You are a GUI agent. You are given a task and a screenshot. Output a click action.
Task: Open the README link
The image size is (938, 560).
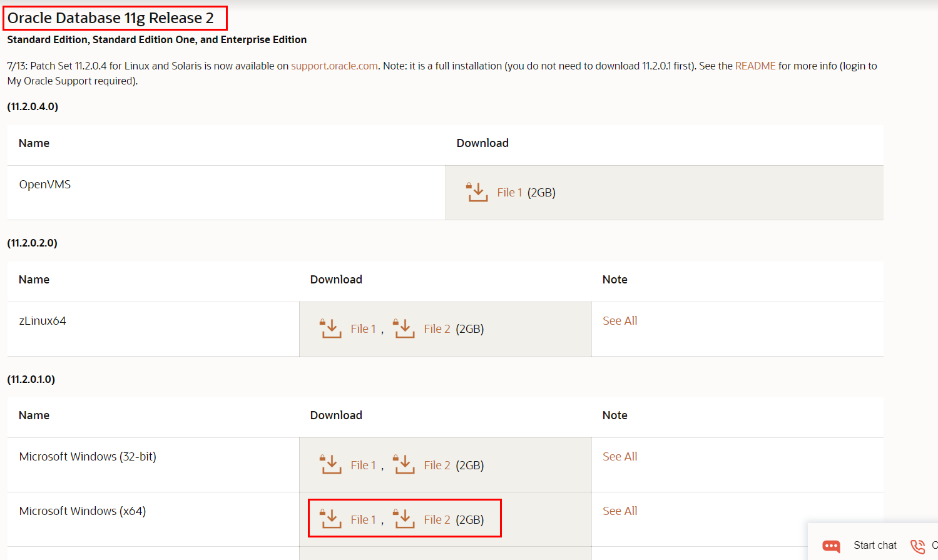coord(755,66)
